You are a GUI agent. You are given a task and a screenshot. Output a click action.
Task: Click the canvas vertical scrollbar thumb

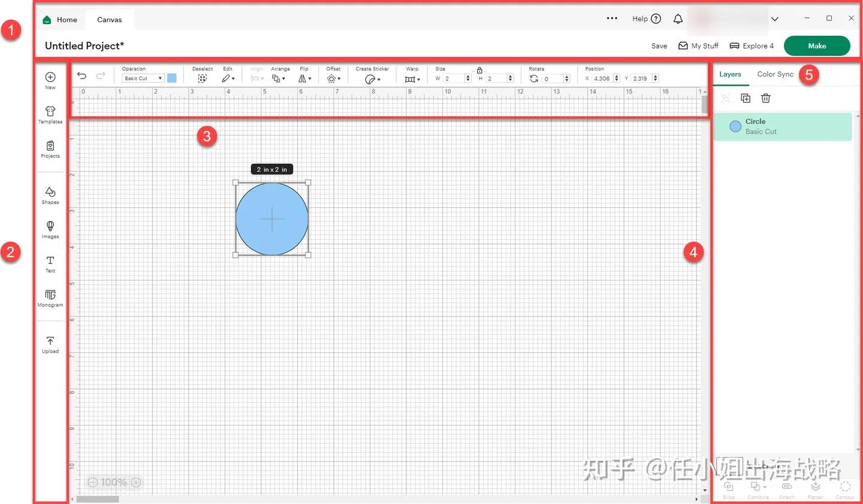click(705, 104)
